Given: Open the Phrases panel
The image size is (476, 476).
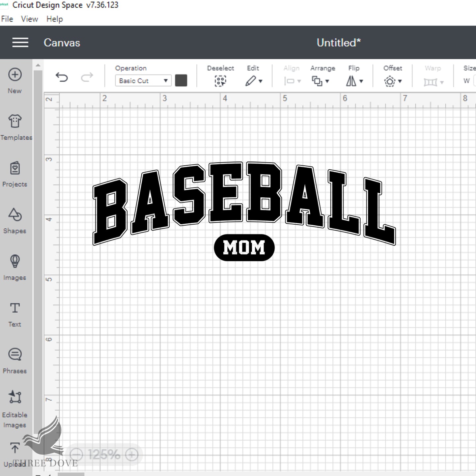Looking at the screenshot, I should pos(15,361).
